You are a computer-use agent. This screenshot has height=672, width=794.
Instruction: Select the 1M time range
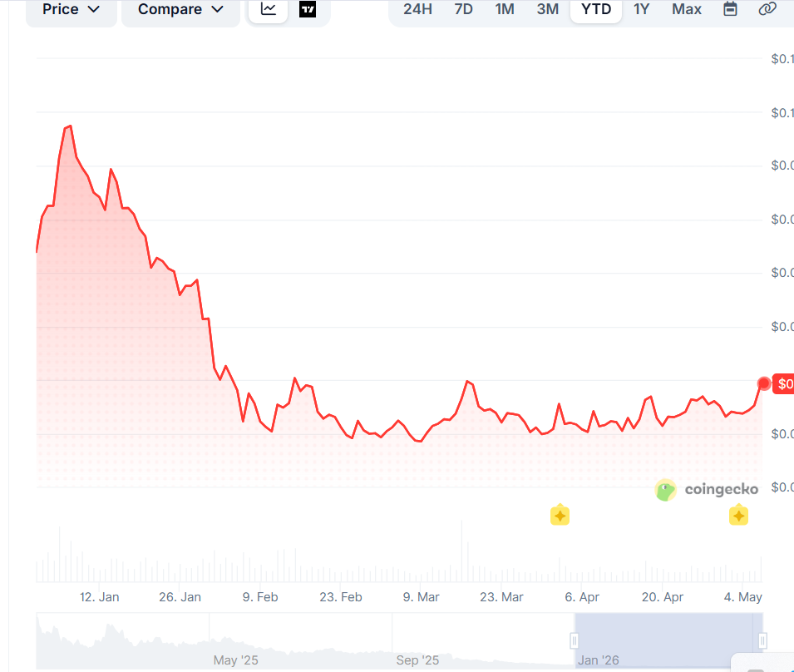(505, 9)
